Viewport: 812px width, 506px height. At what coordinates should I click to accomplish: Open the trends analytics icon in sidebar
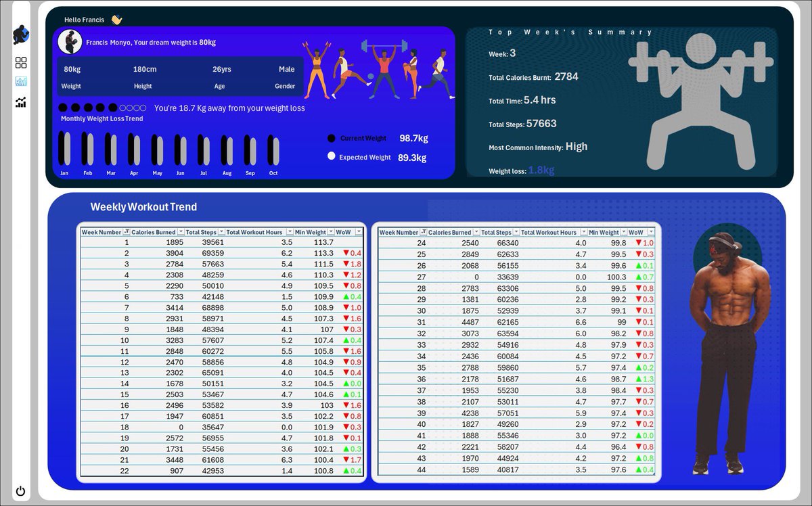click(x=20, y=102)
